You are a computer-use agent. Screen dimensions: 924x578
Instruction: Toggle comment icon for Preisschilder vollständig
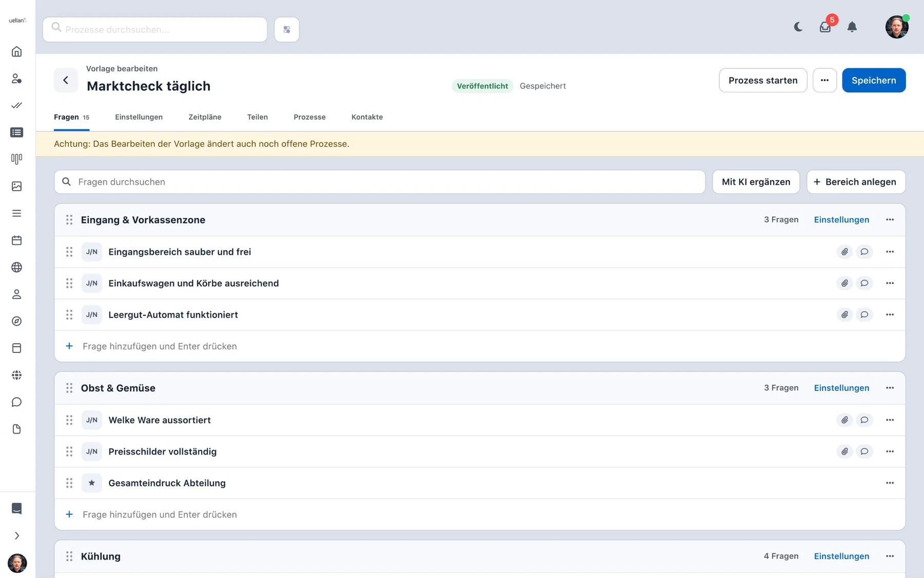[864, 451]
